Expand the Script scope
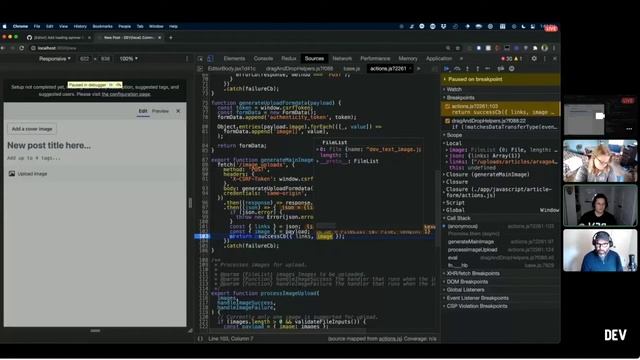 click(455, 203)
